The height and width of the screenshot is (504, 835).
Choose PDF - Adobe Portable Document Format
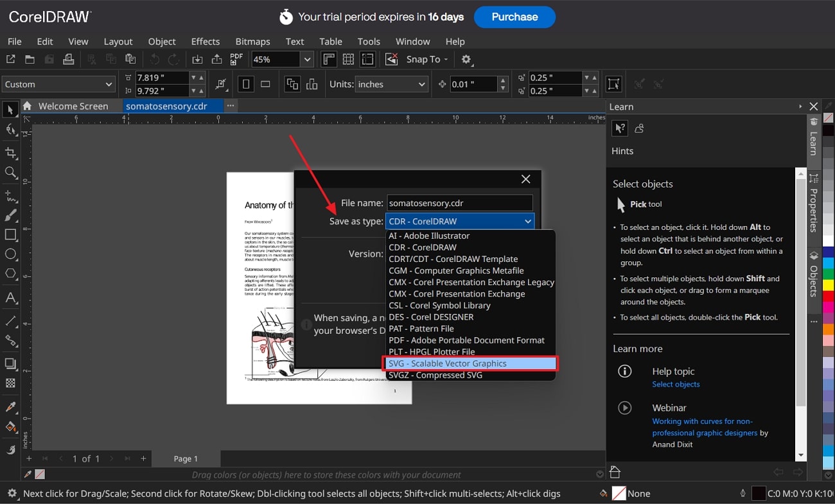[466, 340]
